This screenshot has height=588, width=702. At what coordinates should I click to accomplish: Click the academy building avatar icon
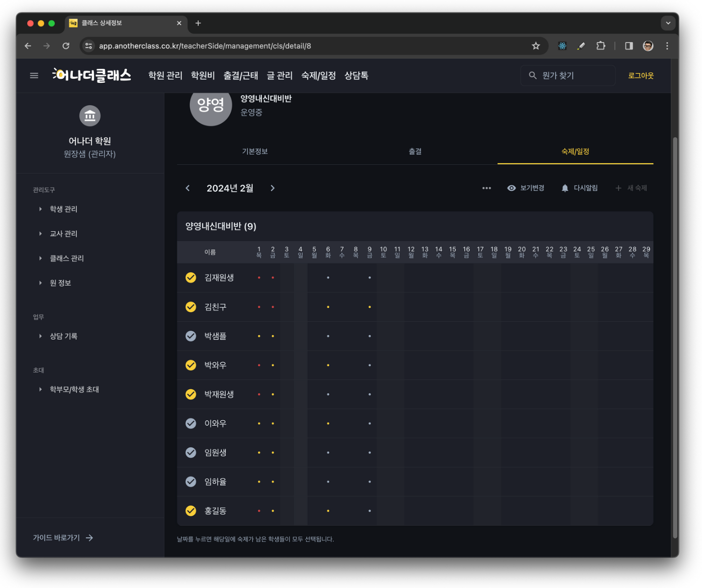[90, 116]
